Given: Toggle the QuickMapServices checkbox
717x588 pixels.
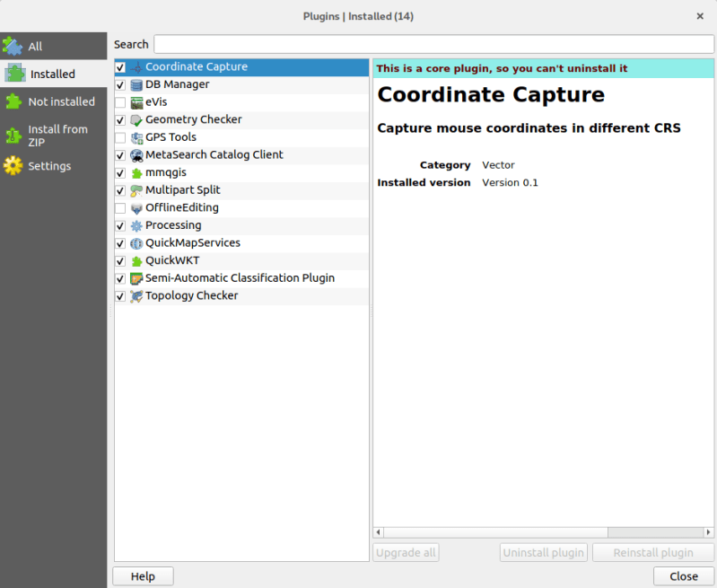Looking at the screenshot, I should click(x=120, y=243).
